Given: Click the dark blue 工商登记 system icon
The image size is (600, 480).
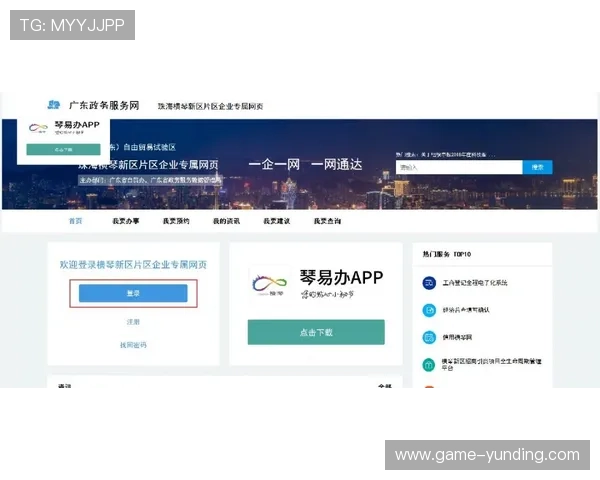Looking at the screenshot, I should [429, 283].
